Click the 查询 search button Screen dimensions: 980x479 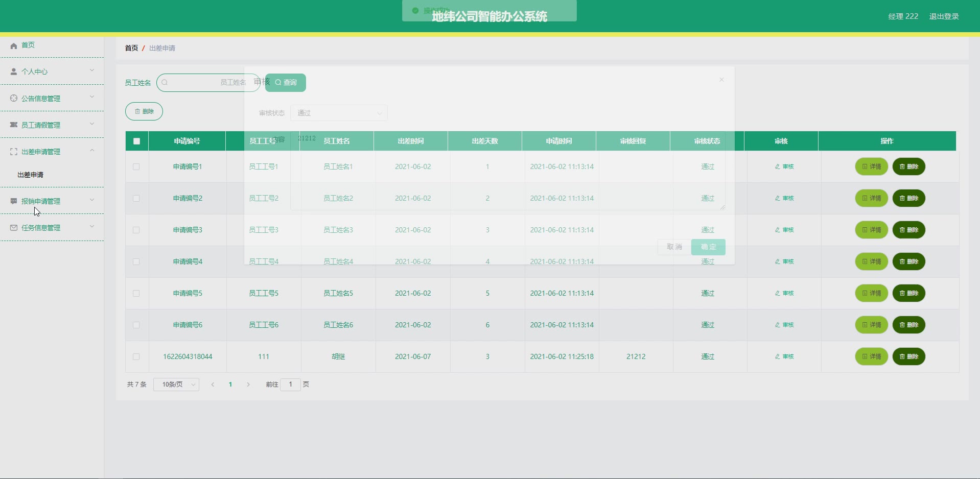286,83
